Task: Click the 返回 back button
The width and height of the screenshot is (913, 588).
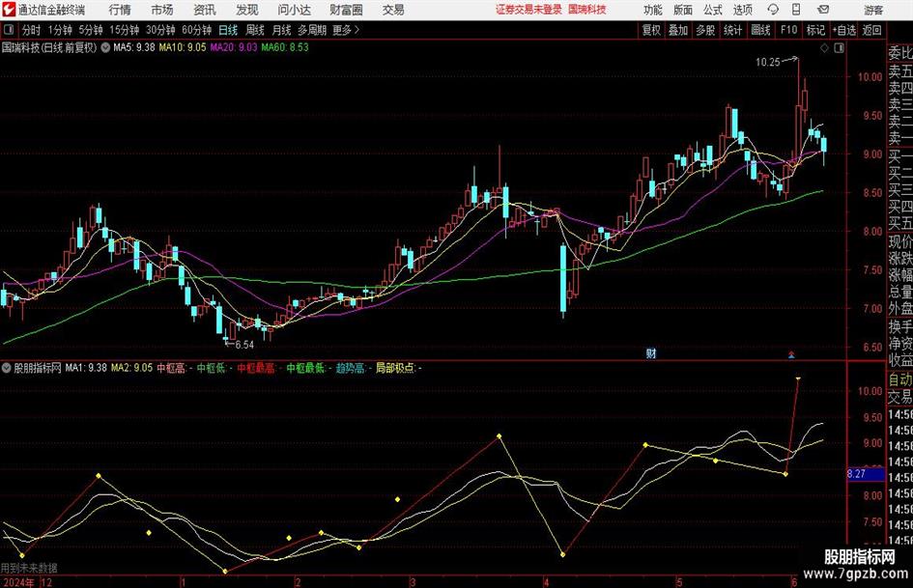Action: point(871,30)
